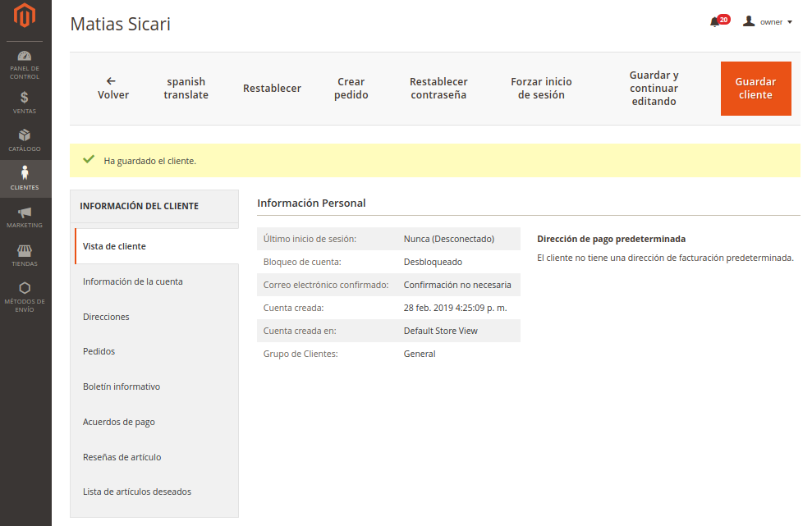Expand the owner account dropdown arrow

[x=790, y=22]
